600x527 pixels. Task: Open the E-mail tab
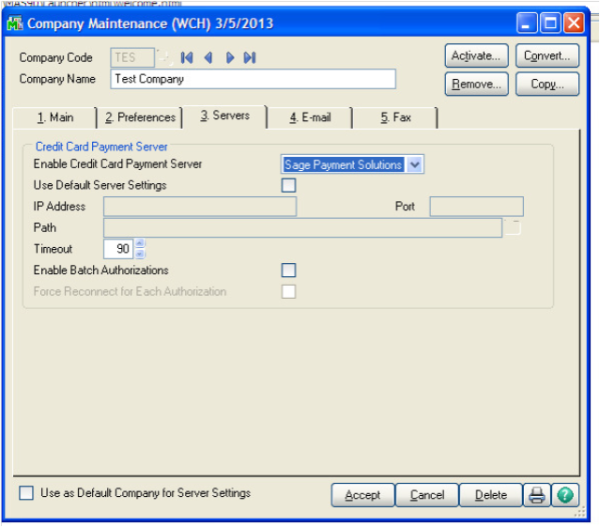pos(307,117)
